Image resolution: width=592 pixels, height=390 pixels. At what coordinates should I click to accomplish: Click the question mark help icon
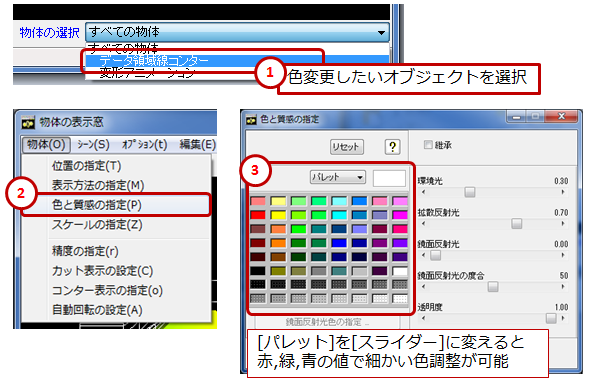tap(392, 146)
